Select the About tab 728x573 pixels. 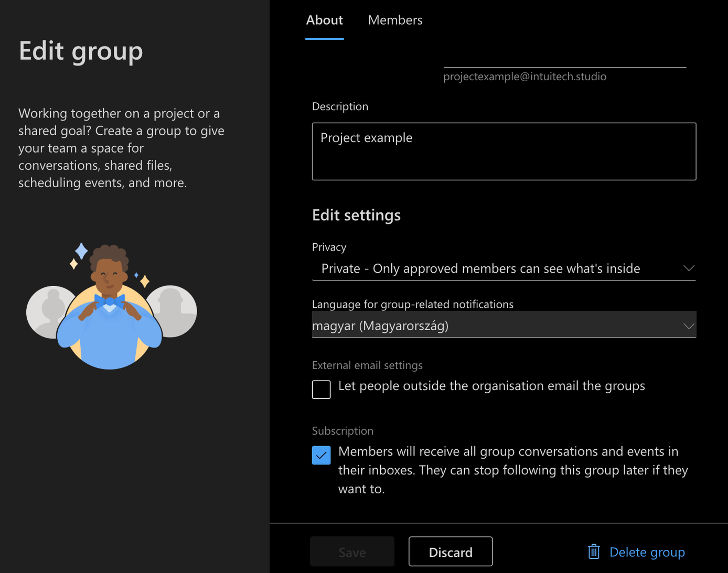pos(324,20)
